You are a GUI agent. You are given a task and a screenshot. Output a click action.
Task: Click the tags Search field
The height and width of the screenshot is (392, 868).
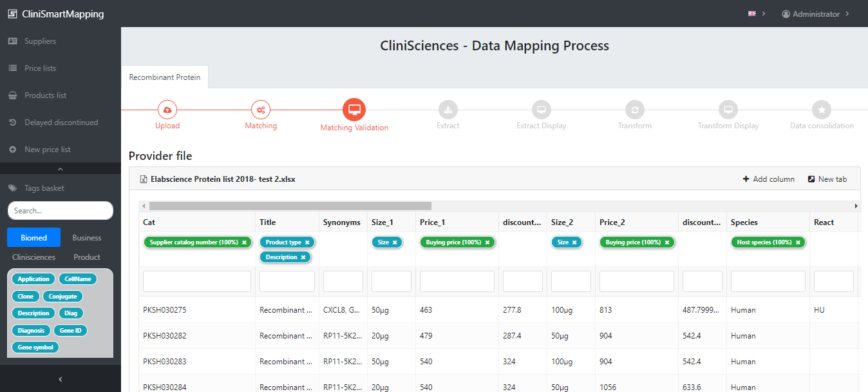pyautogui.click(x=61, y=211)
